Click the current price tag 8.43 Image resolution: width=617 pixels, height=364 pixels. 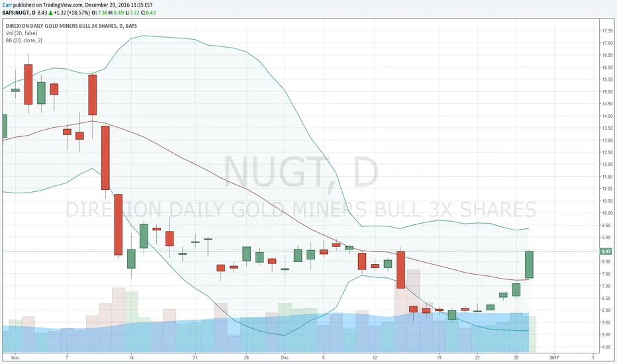click(606, 251)
